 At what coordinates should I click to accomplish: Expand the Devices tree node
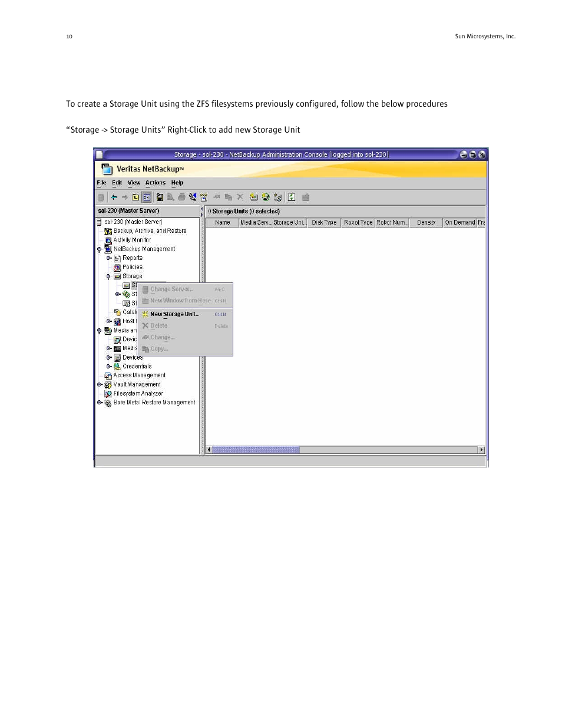[x=109, y=357]
